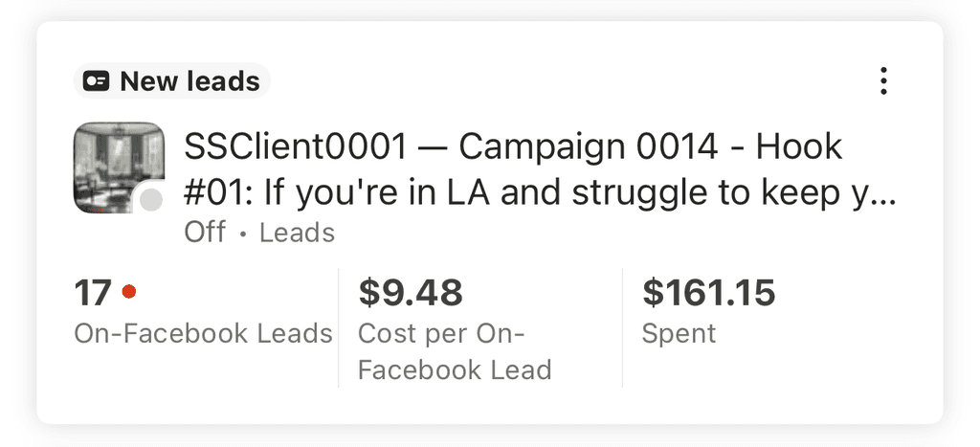The image size is (980, 447).
Task: Click Cost per On-Facebook Lead label
Action: 455,351
